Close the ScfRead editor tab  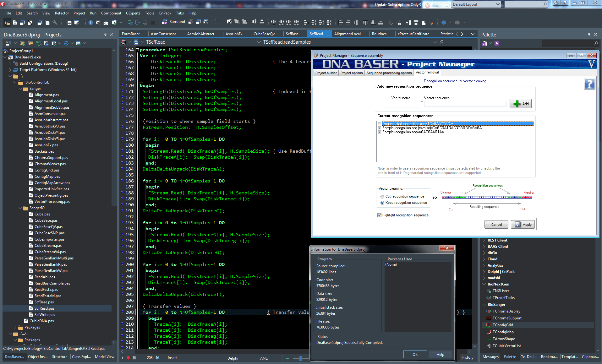[328, 34]
